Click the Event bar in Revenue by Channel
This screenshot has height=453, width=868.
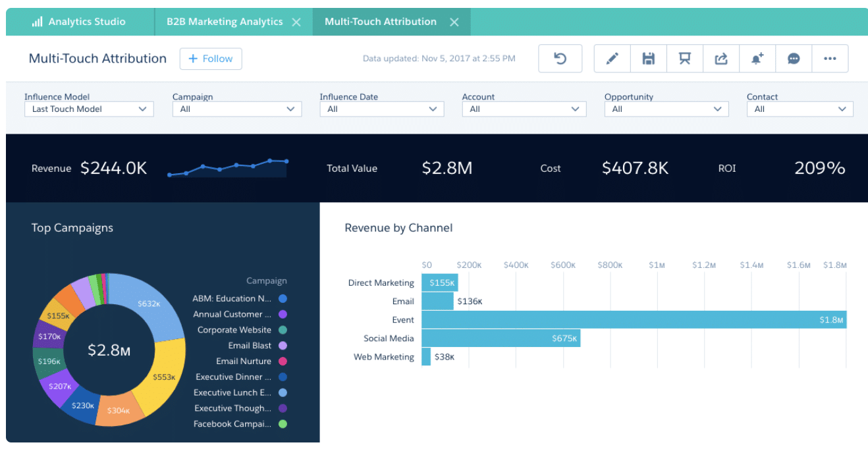click(x=632, y=319)
